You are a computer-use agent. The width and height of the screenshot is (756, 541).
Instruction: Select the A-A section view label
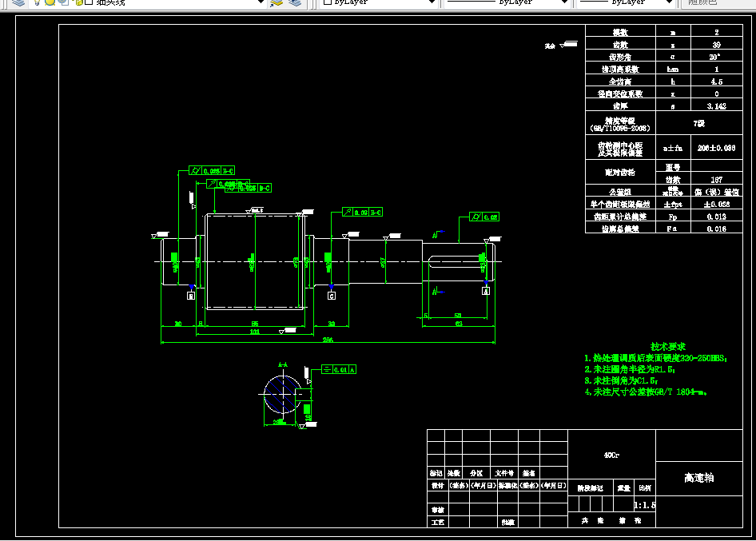(x=283, y=365)
